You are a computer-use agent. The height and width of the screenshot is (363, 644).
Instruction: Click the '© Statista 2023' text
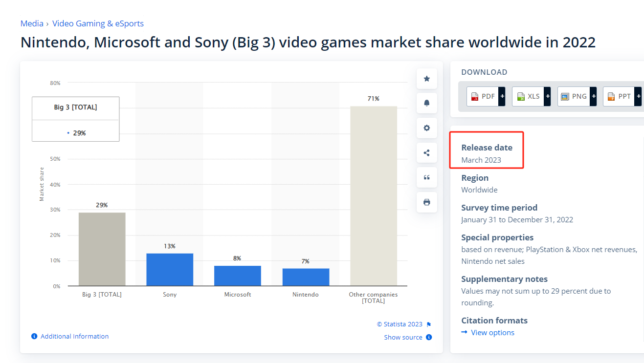click(x=400, y=324)
